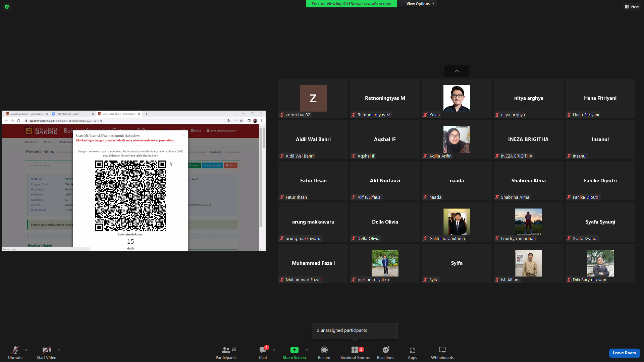Open the Participants panel icon

coord(226,350)
